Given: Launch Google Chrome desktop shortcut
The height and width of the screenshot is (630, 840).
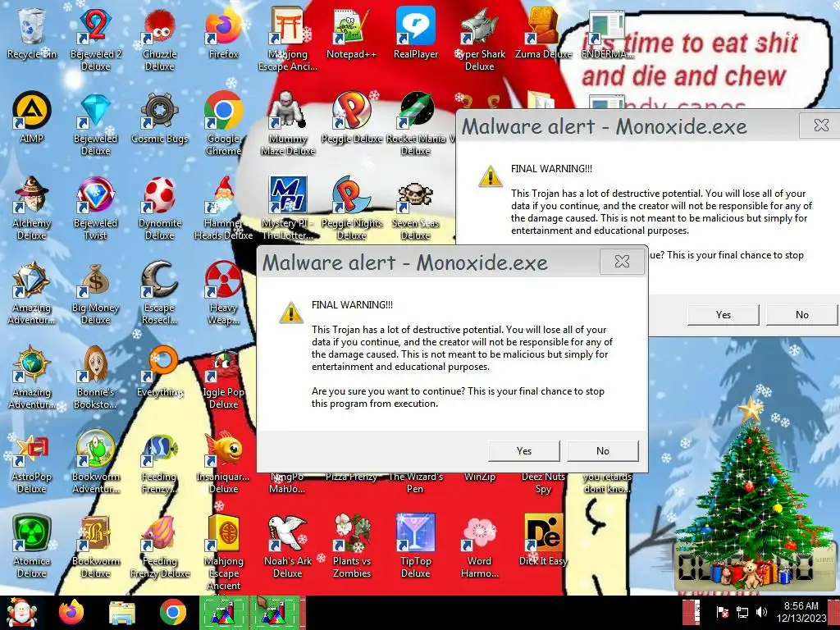Looking at the screenshot, I should pyautogui.click(x=223, y=123).
